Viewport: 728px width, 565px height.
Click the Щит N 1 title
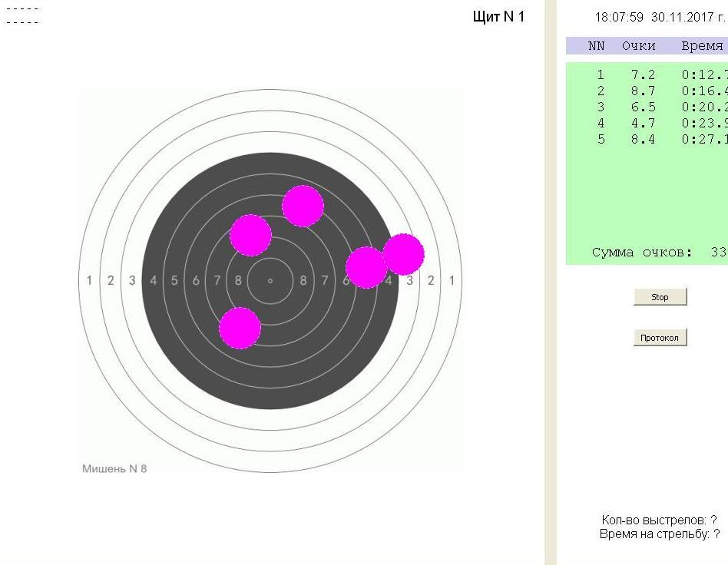click(x=499, y=17)
